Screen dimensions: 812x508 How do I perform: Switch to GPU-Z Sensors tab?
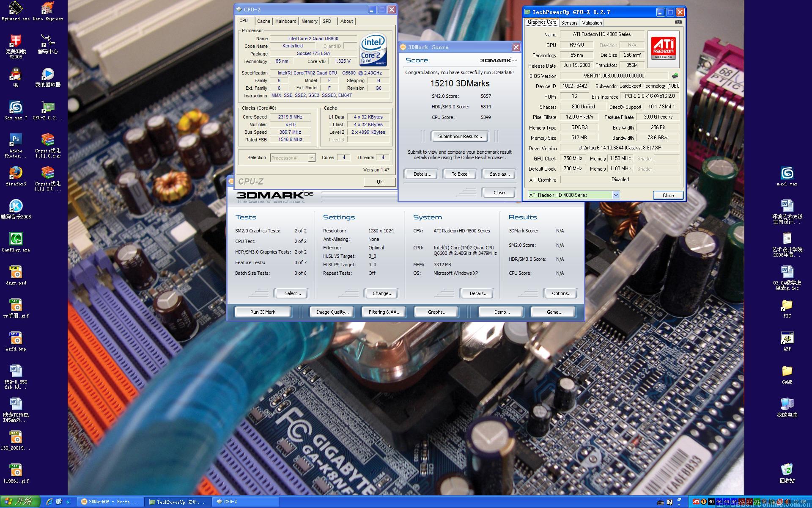[569, 23]
